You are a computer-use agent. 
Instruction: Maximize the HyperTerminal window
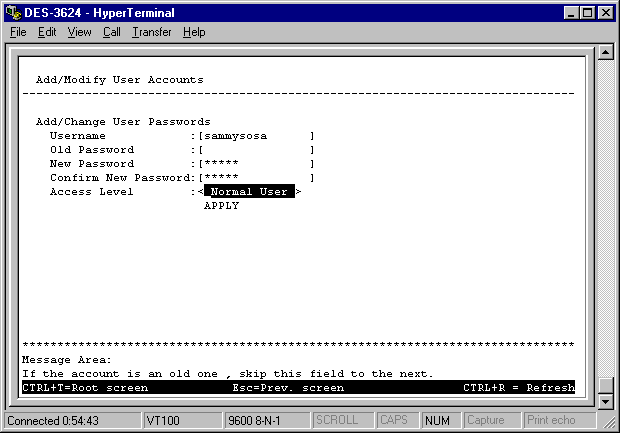click(587, 12)
